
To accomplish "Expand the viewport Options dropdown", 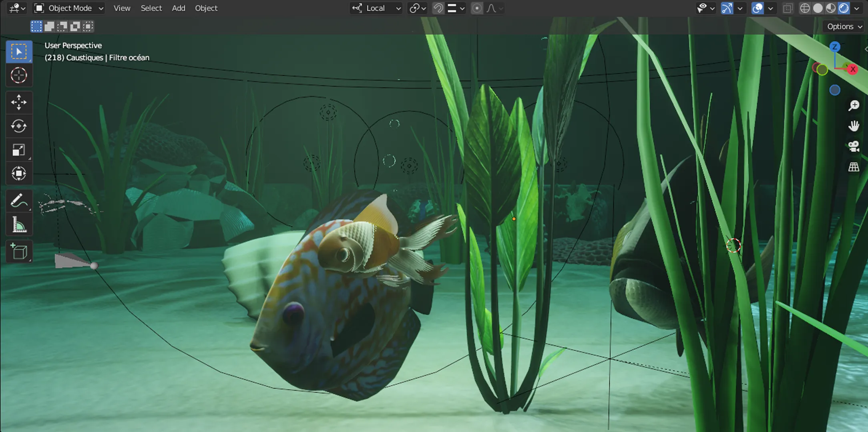I will pos(843,26).
